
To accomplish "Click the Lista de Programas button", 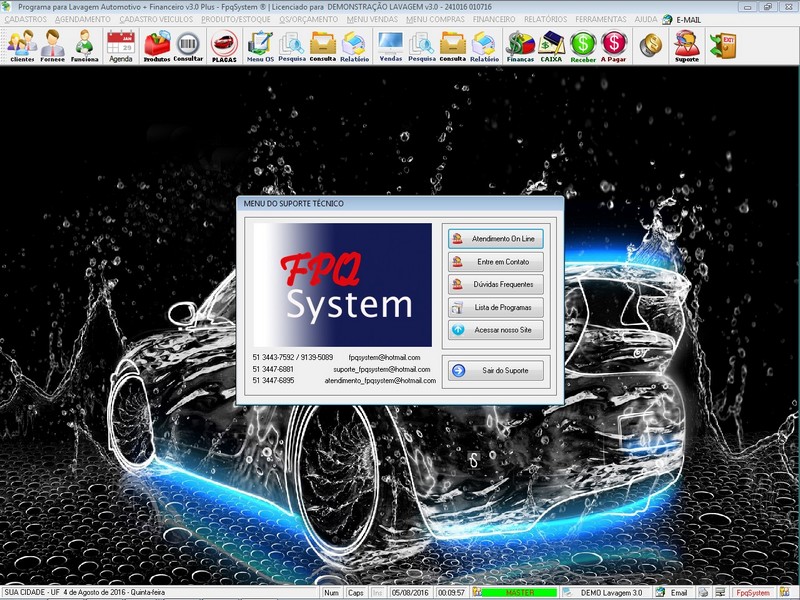I will coord(495,308).
